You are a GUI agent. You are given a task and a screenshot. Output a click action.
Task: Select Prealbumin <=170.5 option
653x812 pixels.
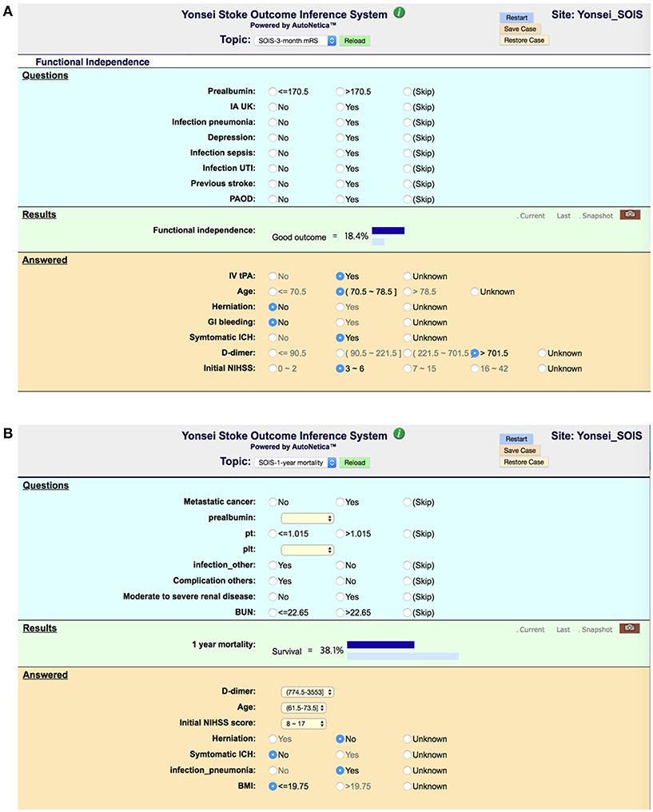click(273, 92)
